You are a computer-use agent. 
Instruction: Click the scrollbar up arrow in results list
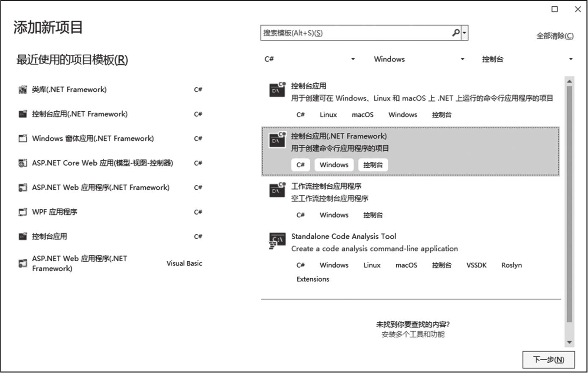click(569, 81)
